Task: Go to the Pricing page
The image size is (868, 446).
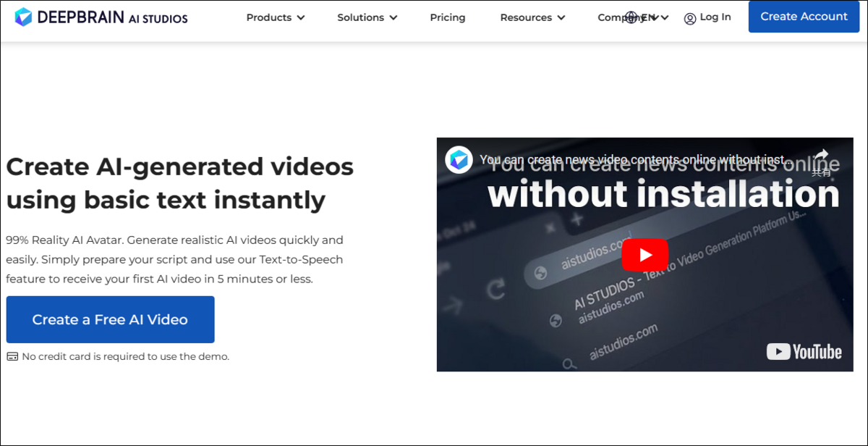Action: click(x=448, y=17)
